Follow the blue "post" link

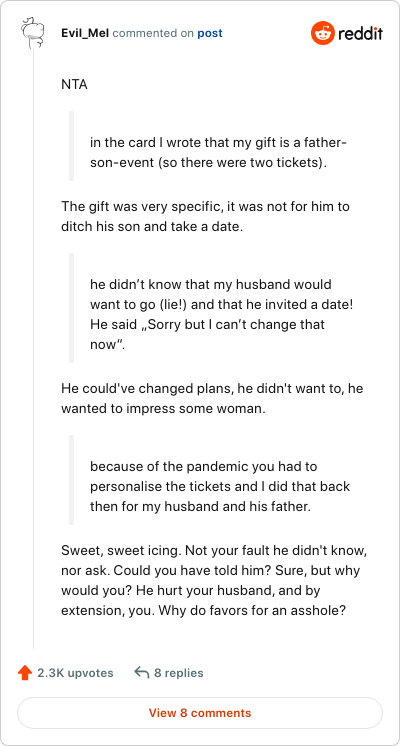tap(210, 33)
